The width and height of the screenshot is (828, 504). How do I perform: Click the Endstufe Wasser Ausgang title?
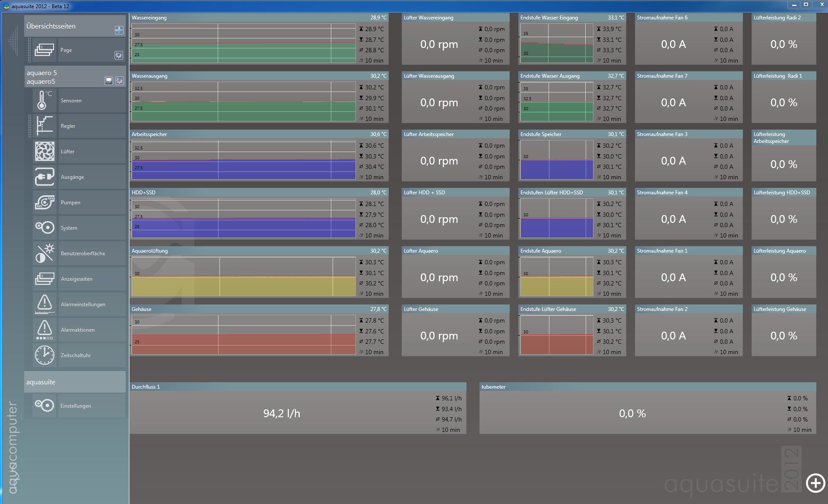point(550,76)
